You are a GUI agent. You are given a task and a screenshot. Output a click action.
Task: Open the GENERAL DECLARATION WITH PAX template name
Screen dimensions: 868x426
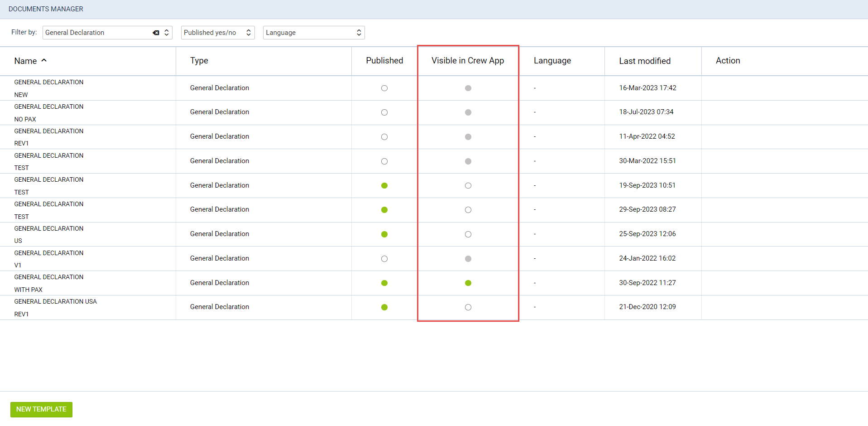(x=49, y=283)
